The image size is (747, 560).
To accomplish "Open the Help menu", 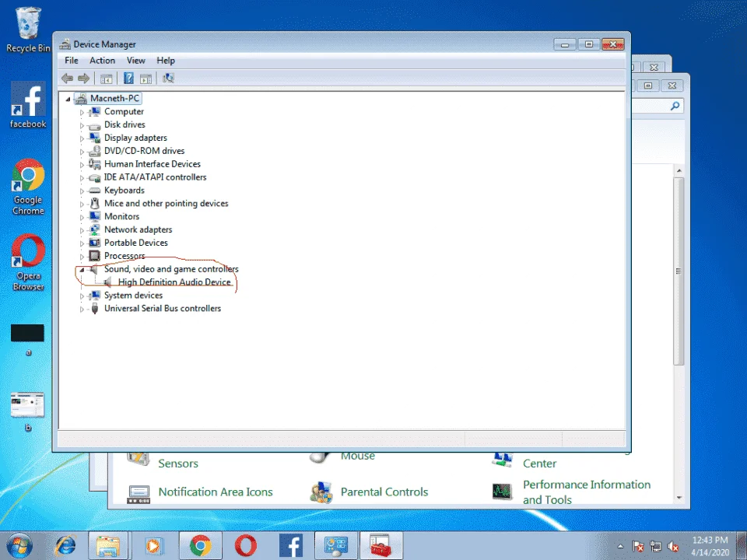I will tap(166, 61).
